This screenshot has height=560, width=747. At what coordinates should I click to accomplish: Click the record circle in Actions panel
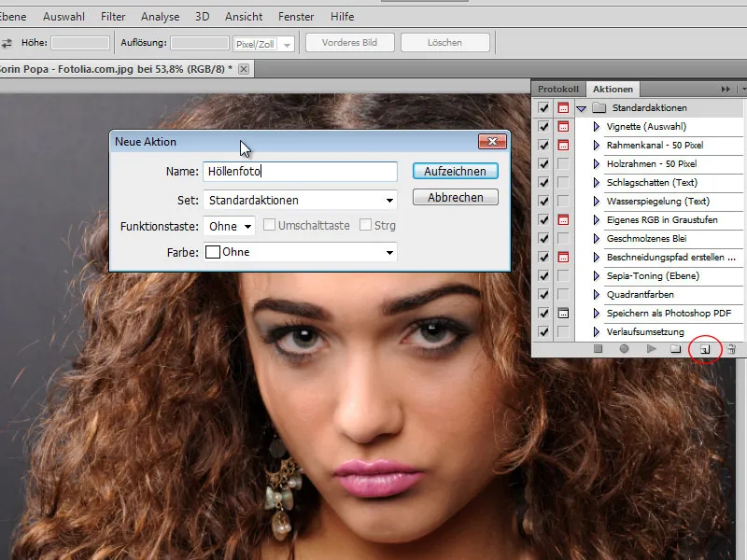(x=624, y=349)
